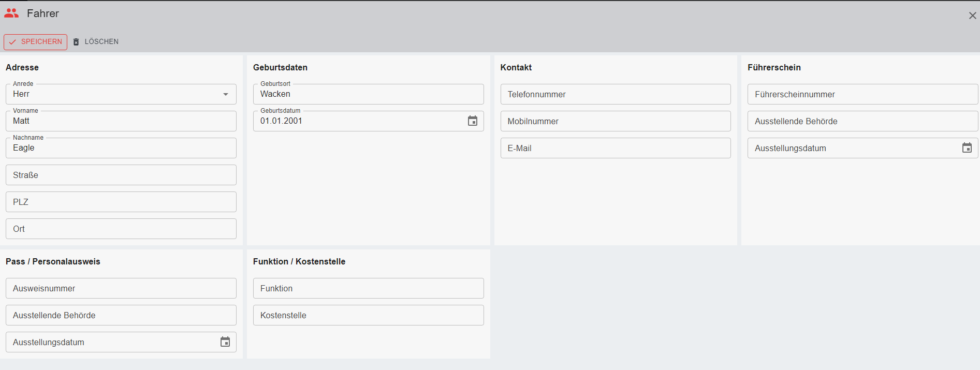This screenshot has height=370, width=980.
Task: Select the Kostenstelle input field
Action: coord(368,315)
